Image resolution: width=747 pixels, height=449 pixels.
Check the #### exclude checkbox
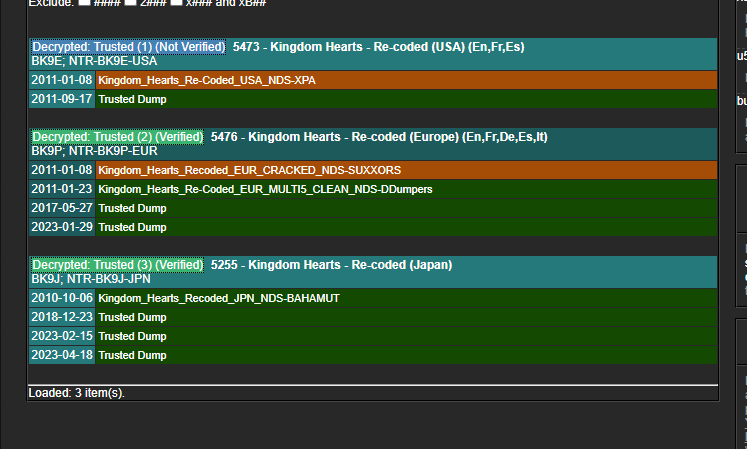coord(84,2)
